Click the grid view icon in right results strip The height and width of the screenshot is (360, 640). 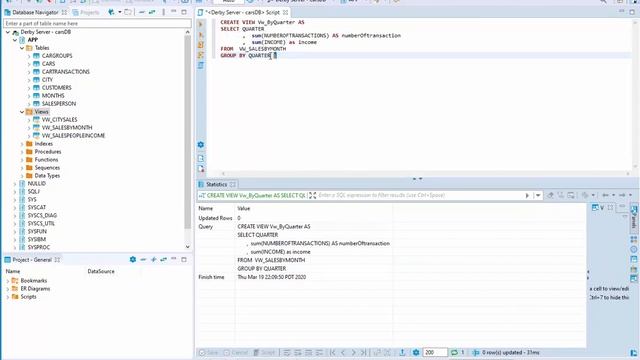(634, 240)
